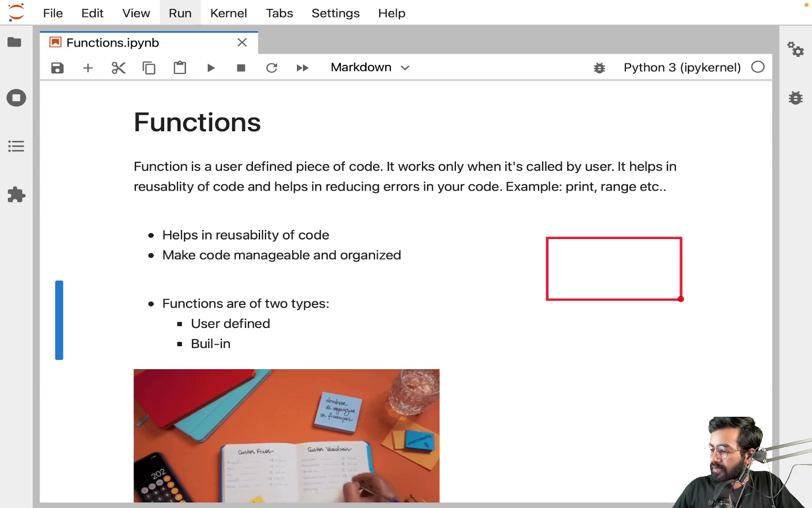Viewport: 812px width, 508px height.
Task: Open the extension manager panel
Action: (16, 195)
